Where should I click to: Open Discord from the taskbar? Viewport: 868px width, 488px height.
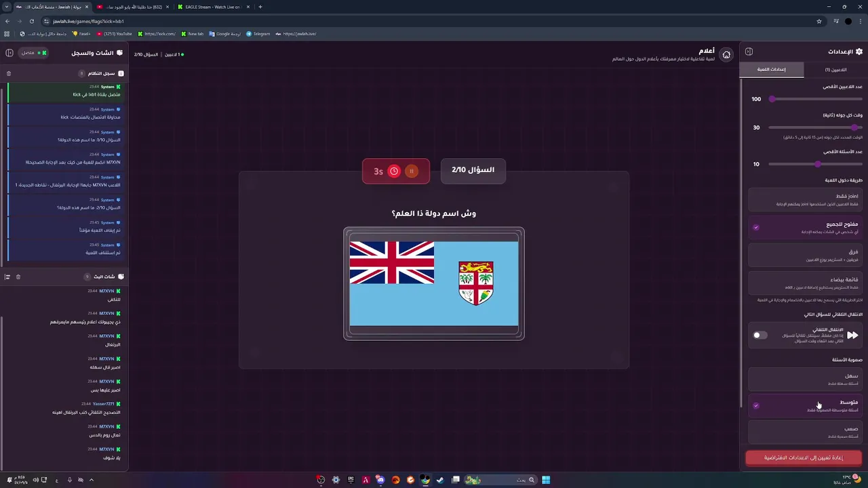click(380, 480)
